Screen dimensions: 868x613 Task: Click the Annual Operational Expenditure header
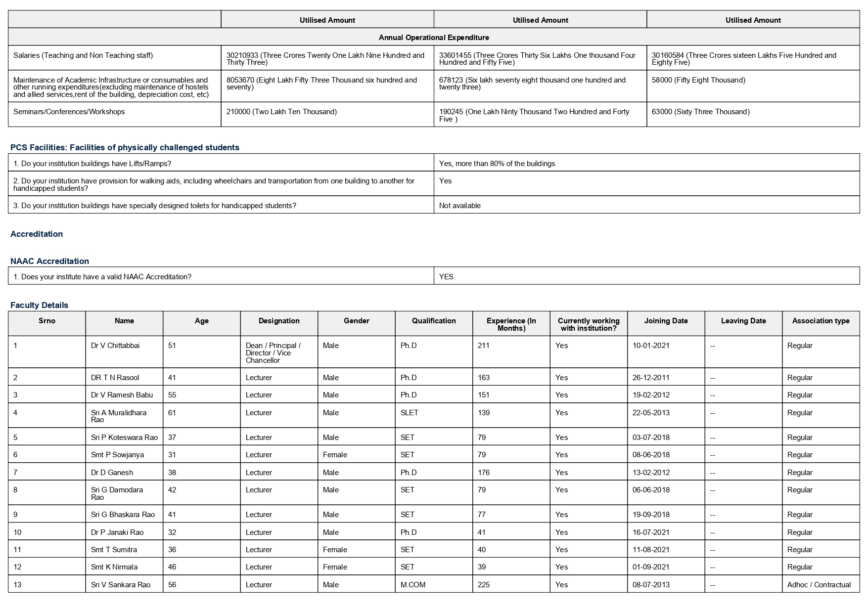tap(434, 37)
